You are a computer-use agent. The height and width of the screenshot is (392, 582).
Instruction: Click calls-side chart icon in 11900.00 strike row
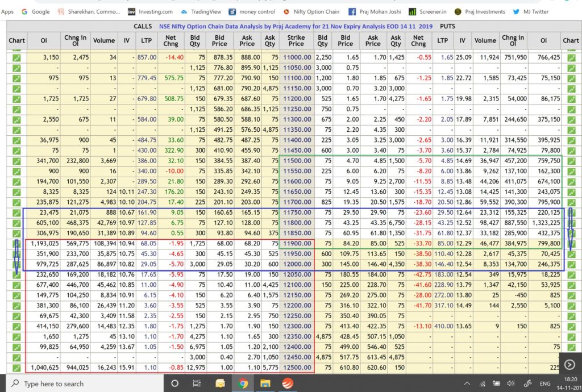click(16, 244)
